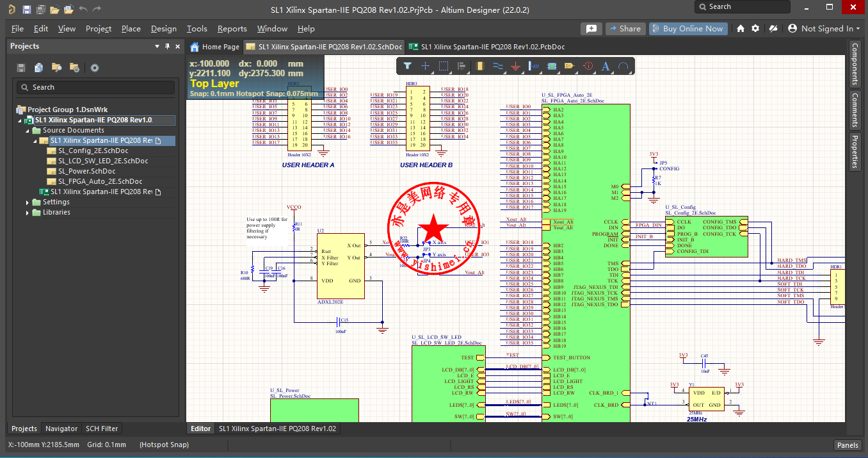
Task: Open the Edit menu
Action: [41, 29]
